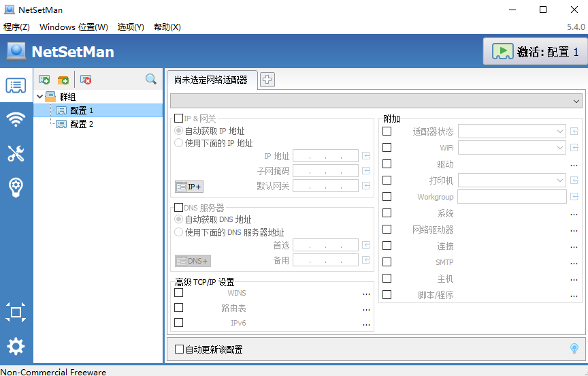
Task: Open 系统 settings via ellipsis
Action: [574, 215]
